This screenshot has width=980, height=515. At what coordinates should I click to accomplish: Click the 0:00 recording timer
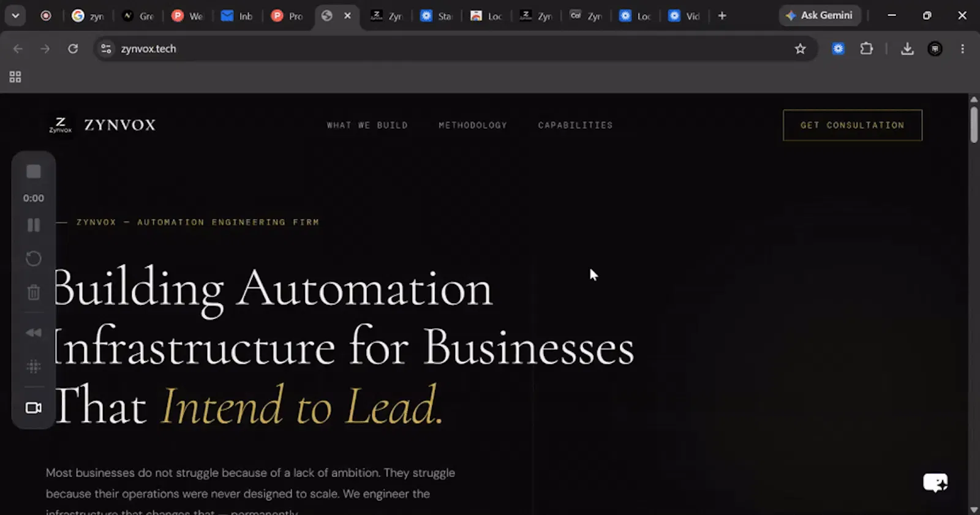coord(34,198)
